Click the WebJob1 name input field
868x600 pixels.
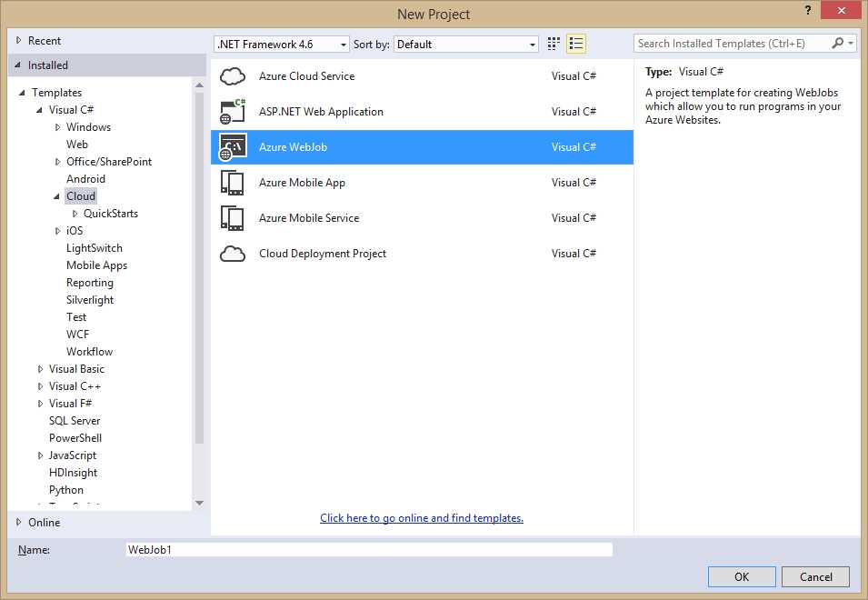click(368, 549)
